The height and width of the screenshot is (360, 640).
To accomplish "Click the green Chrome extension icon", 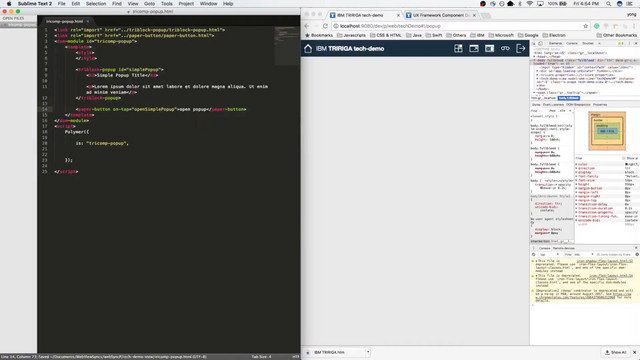I will (597, 26).
